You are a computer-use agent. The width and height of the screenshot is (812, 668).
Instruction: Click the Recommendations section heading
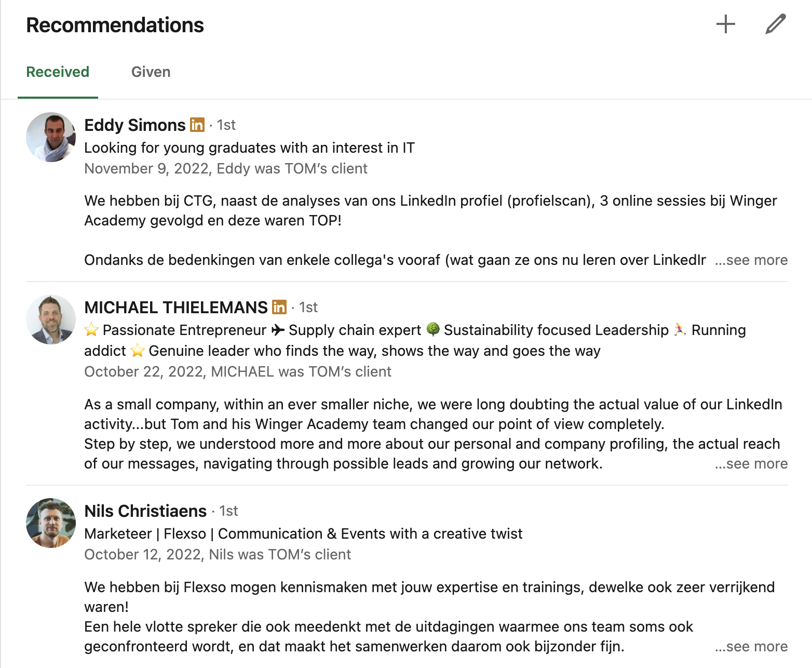pyautogui.click(x=115, y=25)
